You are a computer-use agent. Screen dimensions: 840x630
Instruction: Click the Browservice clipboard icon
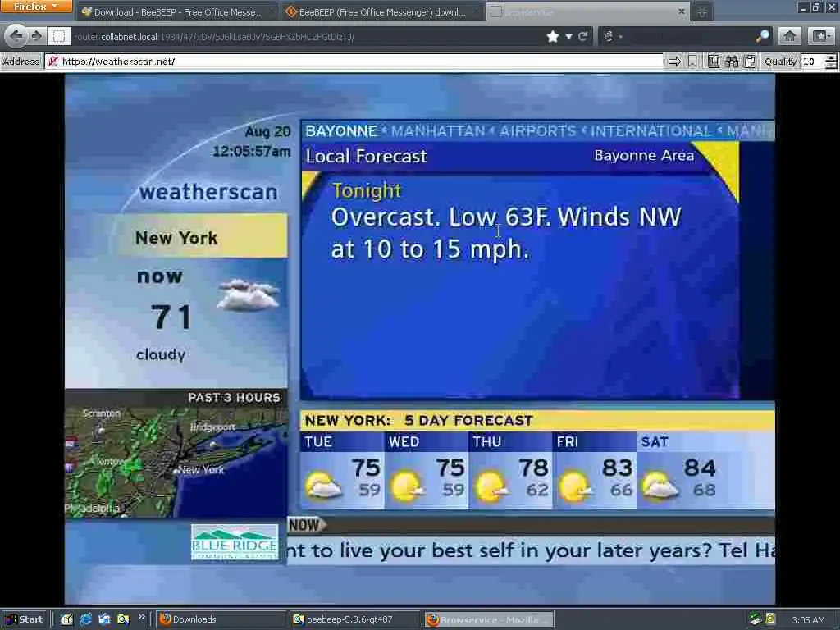pyautogui.click(x=750, y=62)
